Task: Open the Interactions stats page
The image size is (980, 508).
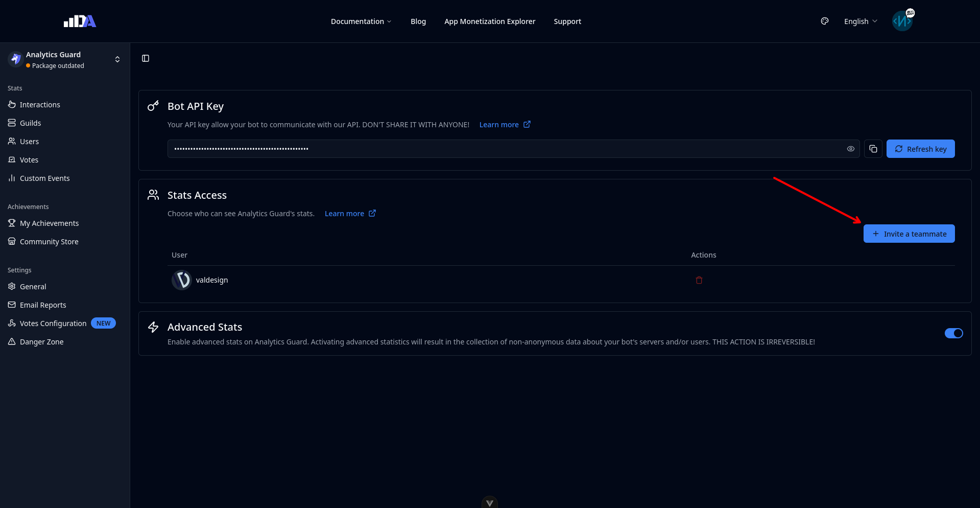Action: point(40,105)
